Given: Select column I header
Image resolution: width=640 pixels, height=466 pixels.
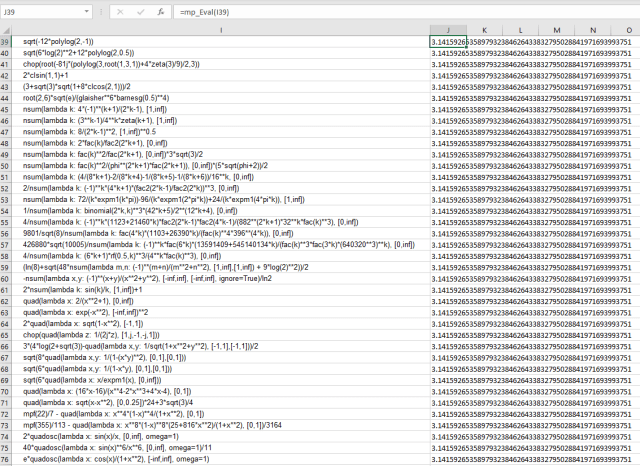Looking at the screenshot, I should click(x=223, y=30).
